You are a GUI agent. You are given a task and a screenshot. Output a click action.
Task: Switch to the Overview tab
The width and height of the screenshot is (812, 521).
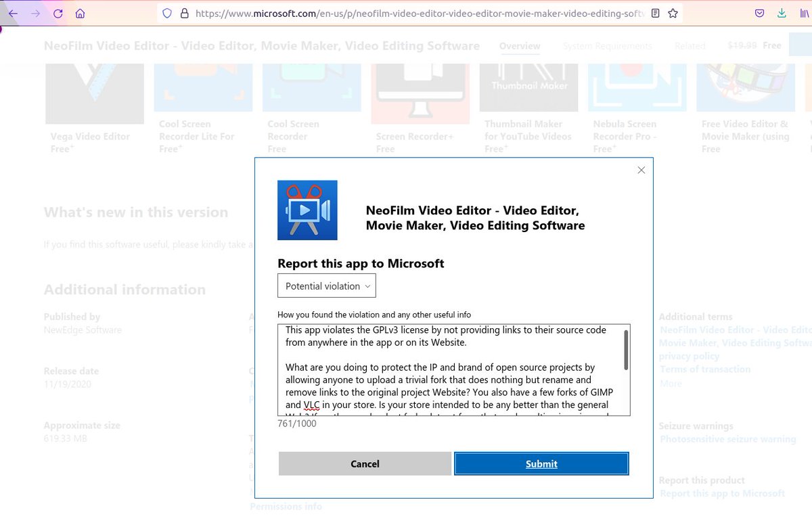[520, 46]
